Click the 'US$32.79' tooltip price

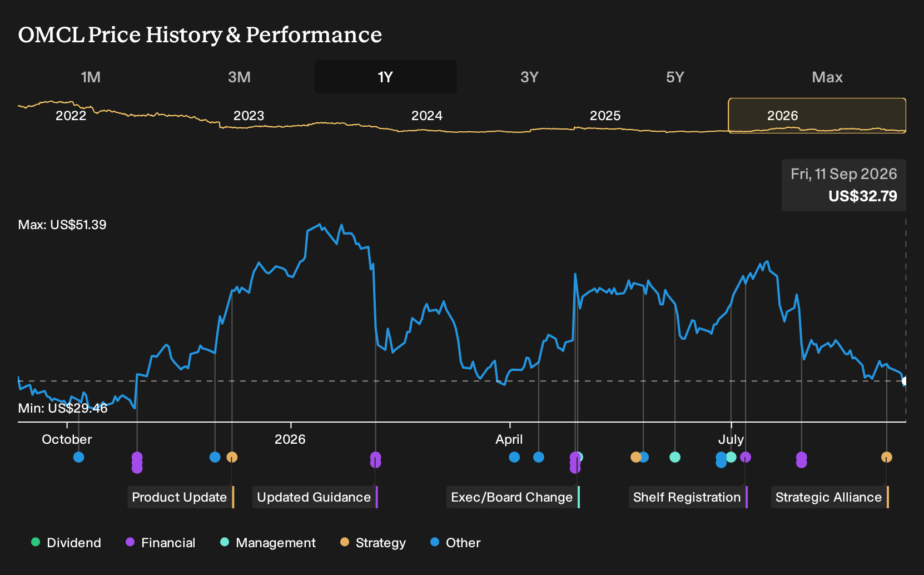(863, 196)
